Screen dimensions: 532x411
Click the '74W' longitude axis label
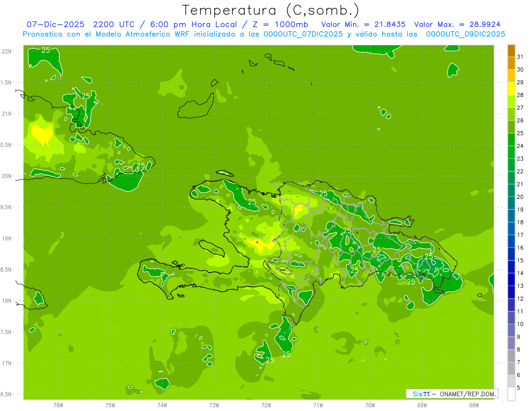[162, 405]
